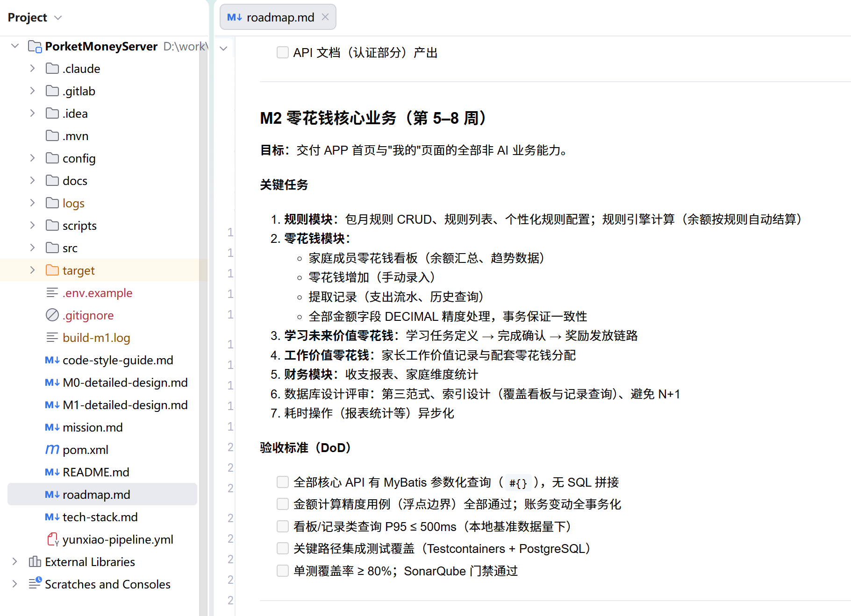Click the logs folder icon

(52, 203)
